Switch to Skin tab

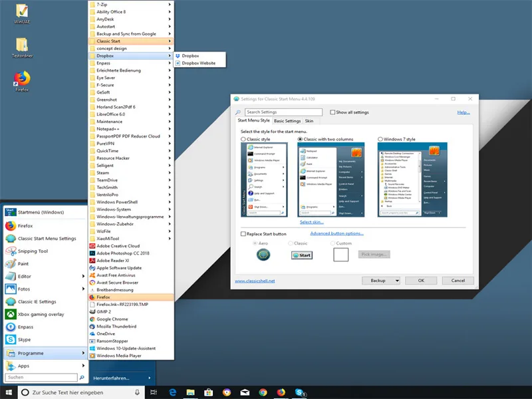pyautogui.click(x=309, y=121)
